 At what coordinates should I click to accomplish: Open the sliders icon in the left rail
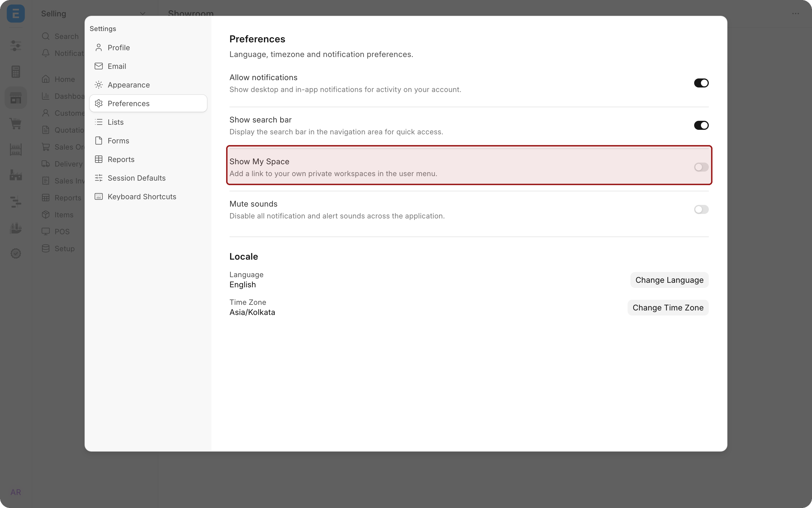point(16,45)
